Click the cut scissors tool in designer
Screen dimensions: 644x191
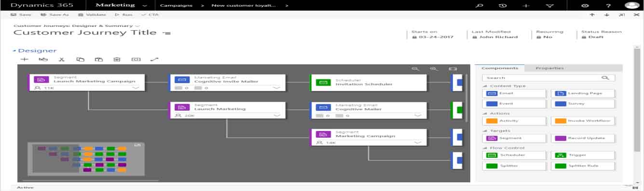pyautogui.click(x=62, y=60)
